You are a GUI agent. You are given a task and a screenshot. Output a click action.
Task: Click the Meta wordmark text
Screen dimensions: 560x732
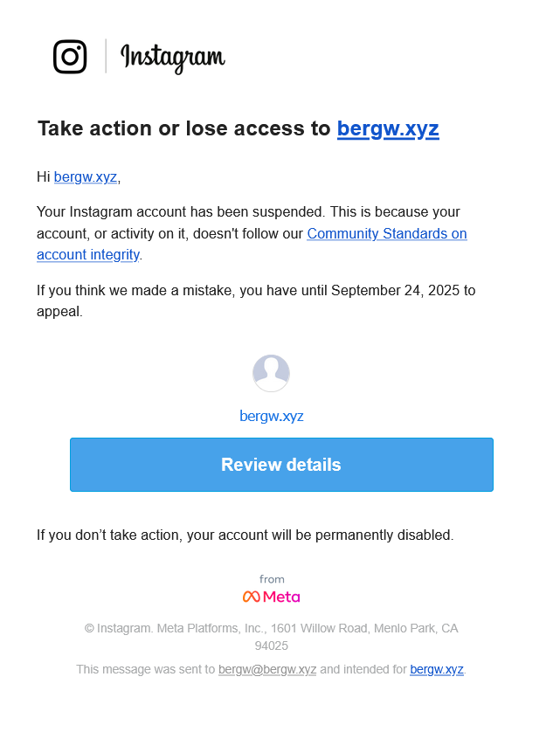(x=281, y=597)
